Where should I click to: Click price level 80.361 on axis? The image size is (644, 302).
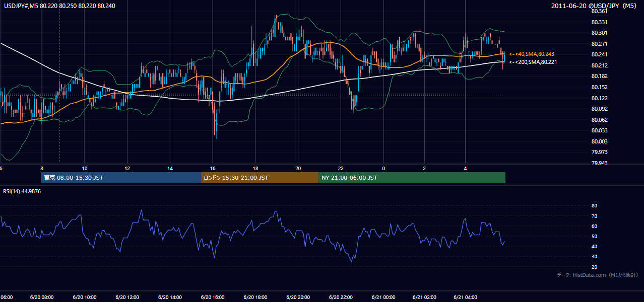[x=599, y=11]
